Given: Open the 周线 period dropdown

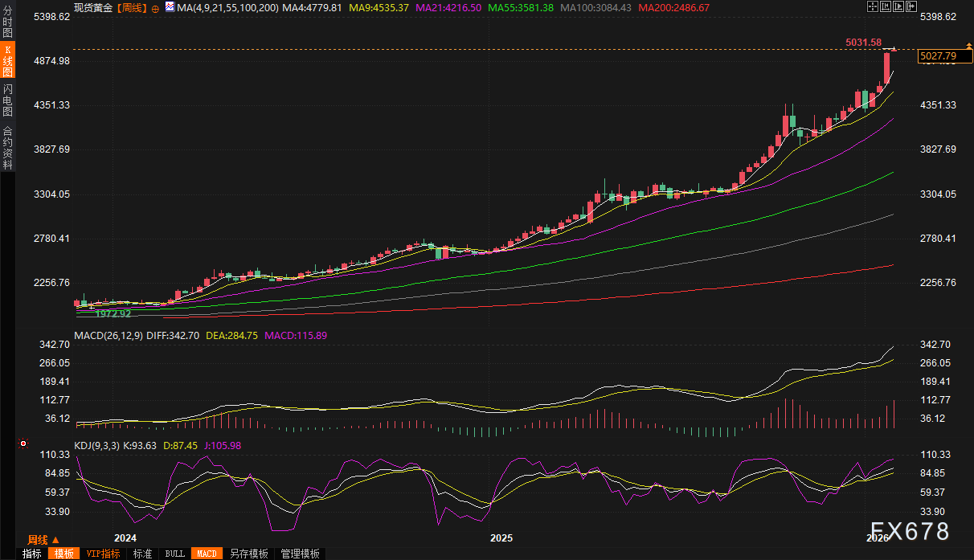Looking at the screenshot, I should [x=43, y=539].
